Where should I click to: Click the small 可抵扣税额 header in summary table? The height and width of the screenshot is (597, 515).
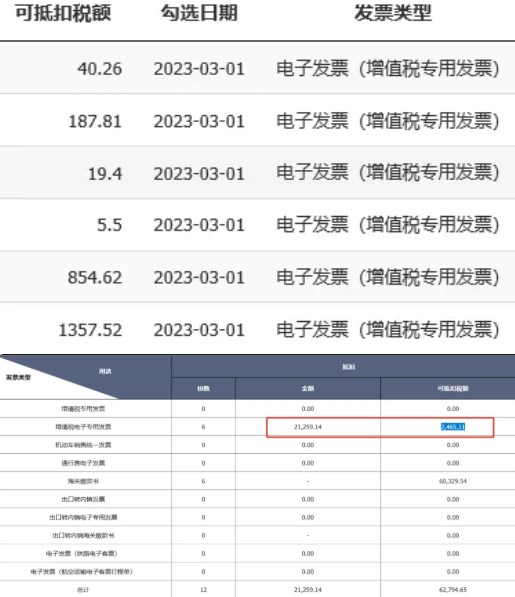coord(453,389)
